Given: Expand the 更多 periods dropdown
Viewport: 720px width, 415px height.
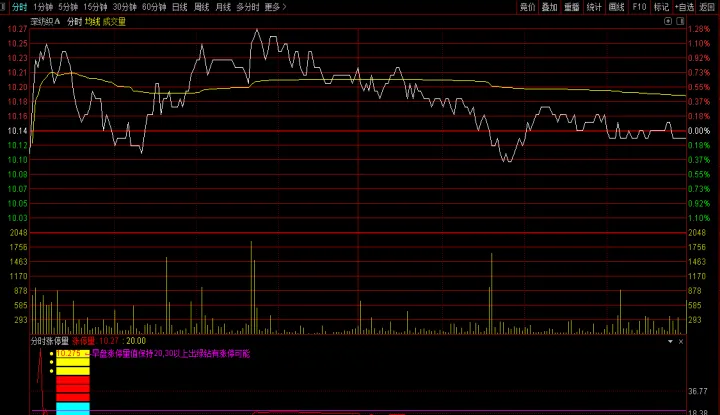Looking at the screenshot, I should [275, 6].
